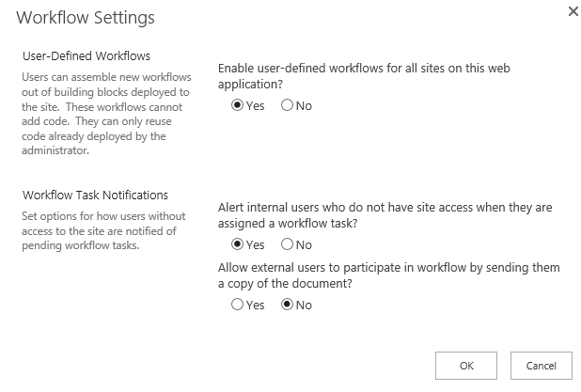The height and width of the screenshot is (392, 581).
Task: Select No for enabling user-defined workflows
Action: point(288,106)
